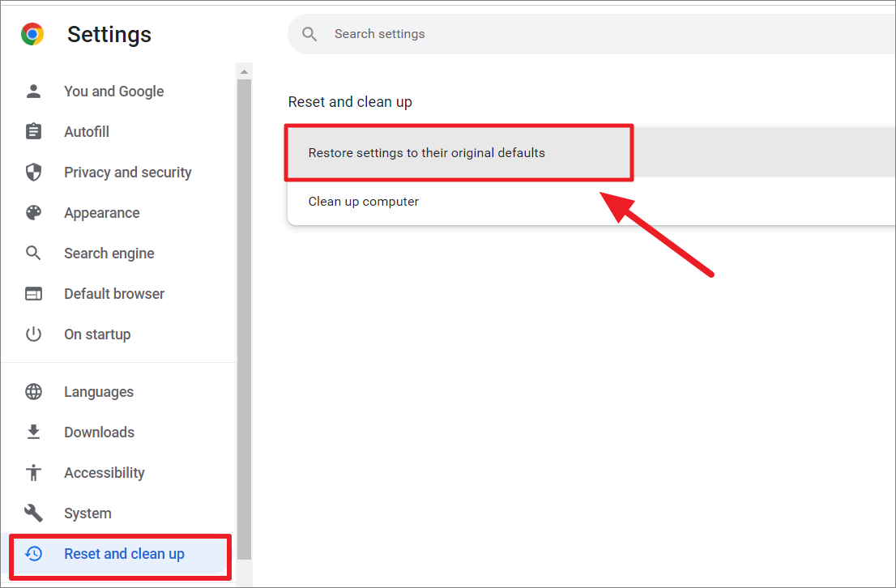Select System in the sidebar

pyautogui.click(x=87, y=513)
